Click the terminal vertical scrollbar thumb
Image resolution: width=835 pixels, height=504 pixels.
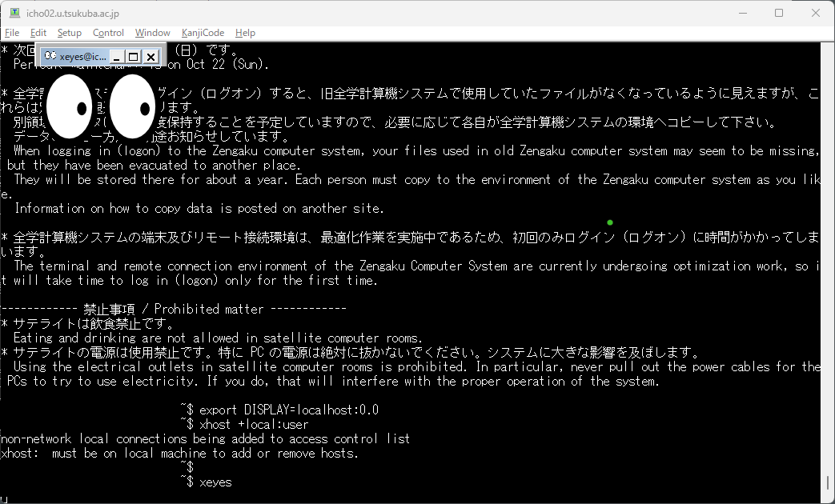828,483
